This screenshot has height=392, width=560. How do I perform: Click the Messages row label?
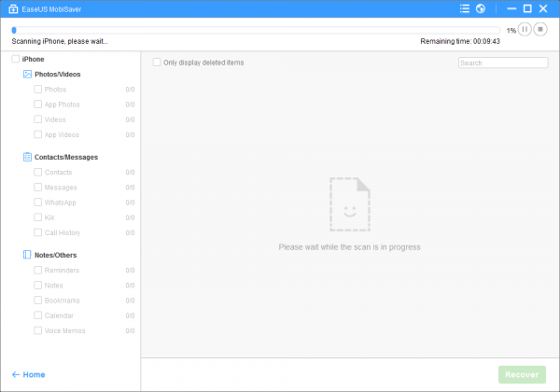pos(61,188)
